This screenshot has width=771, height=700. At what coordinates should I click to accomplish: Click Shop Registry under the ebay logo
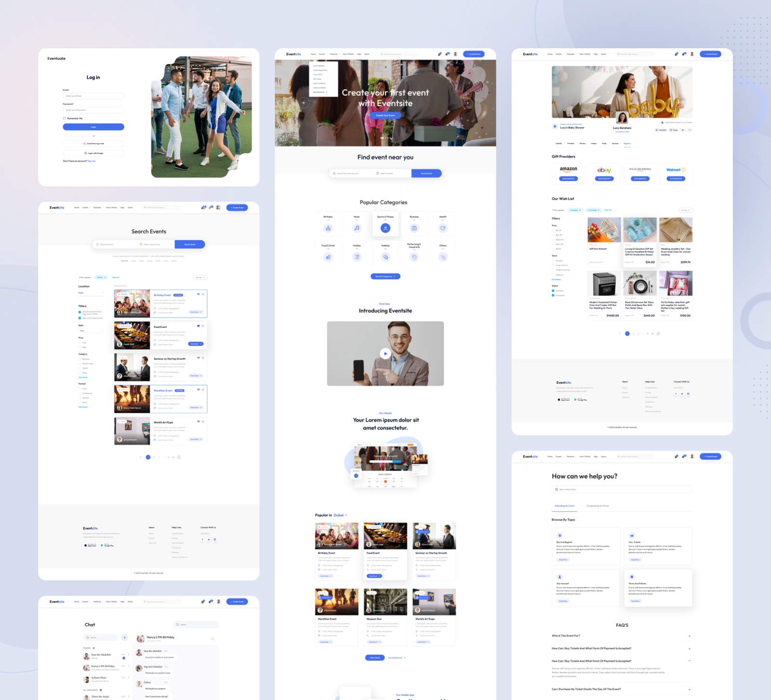click(604, 178)
